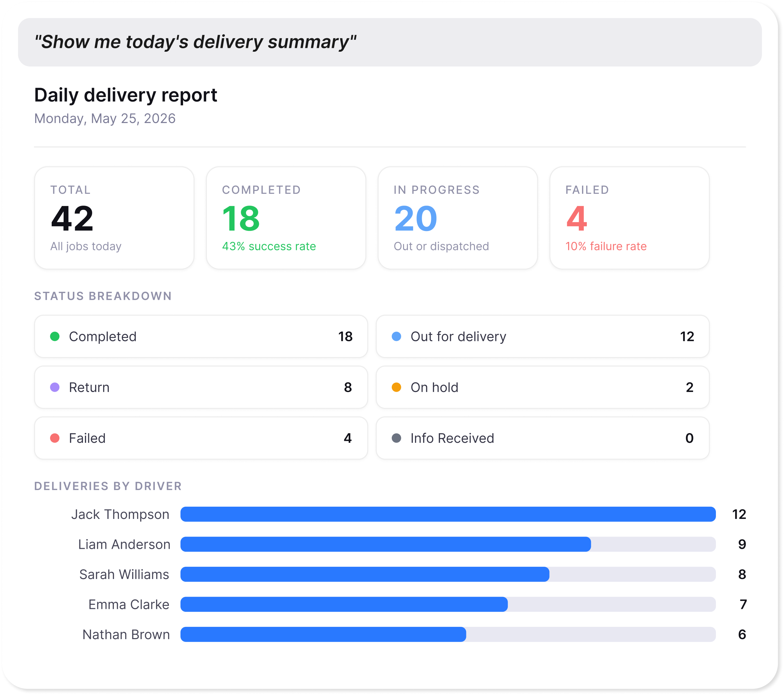The height and width of the screenshot is (695, 784).
Task: Select the Completed status row label
Action: point(102,336)
